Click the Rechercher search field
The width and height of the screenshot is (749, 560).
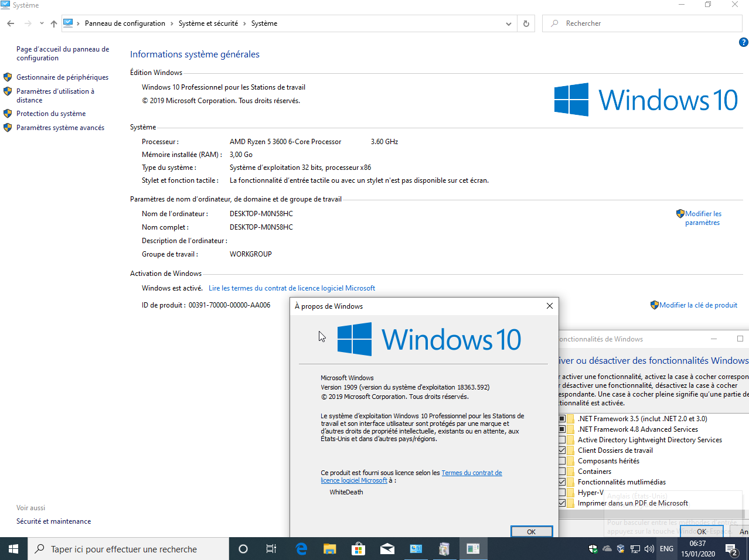coord(642,23)
